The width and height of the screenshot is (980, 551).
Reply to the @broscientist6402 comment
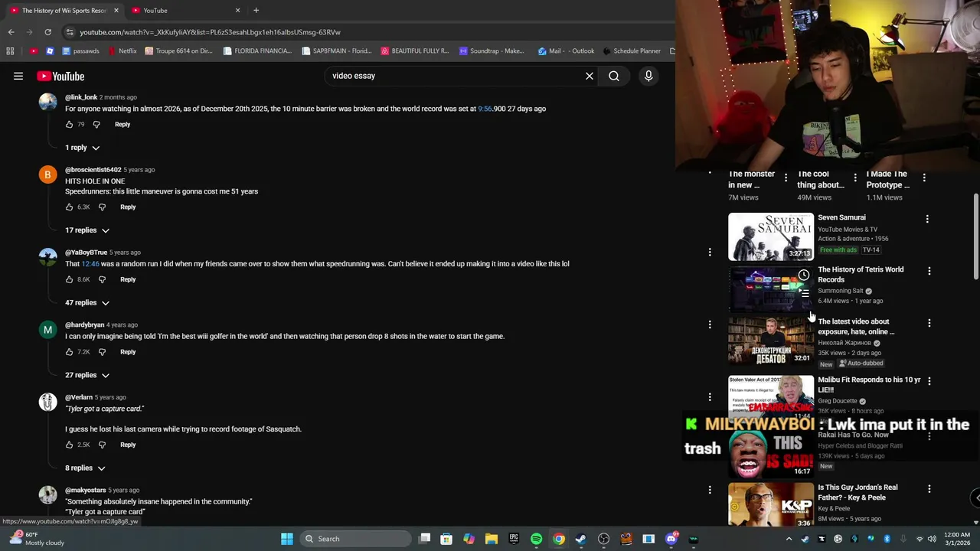(x=128, y=207)
